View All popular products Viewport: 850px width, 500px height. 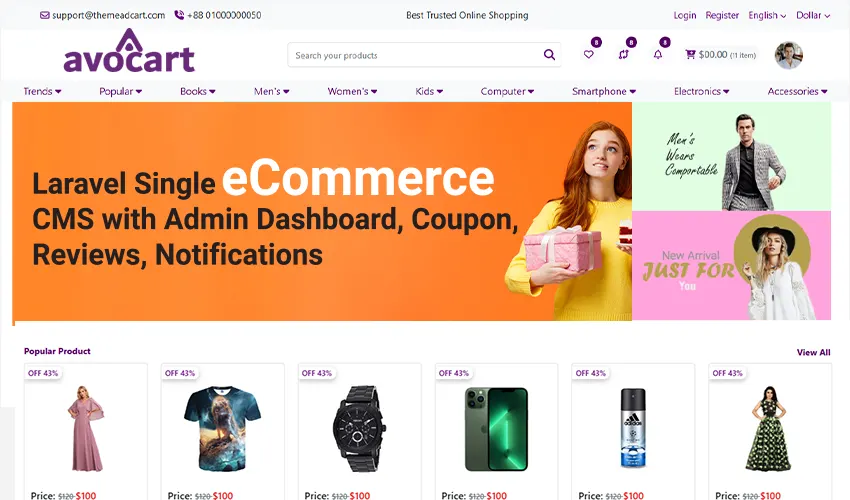coord(813,352)
